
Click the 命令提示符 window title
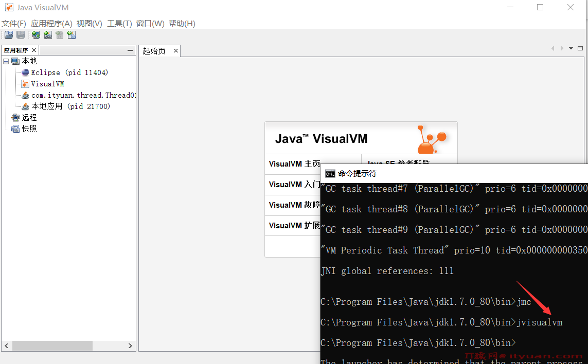tap(357, 174)
